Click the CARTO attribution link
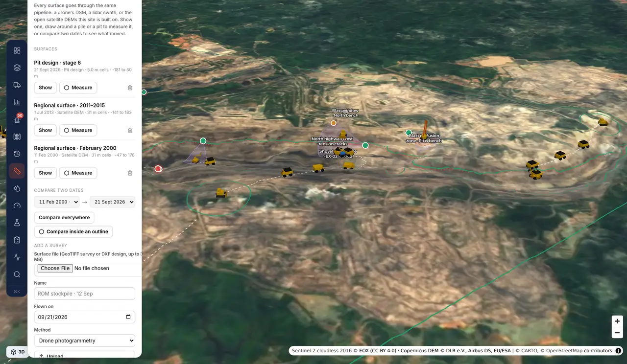Image resolution: width=627 pixels, height=364 pixels. pos(529,351)
